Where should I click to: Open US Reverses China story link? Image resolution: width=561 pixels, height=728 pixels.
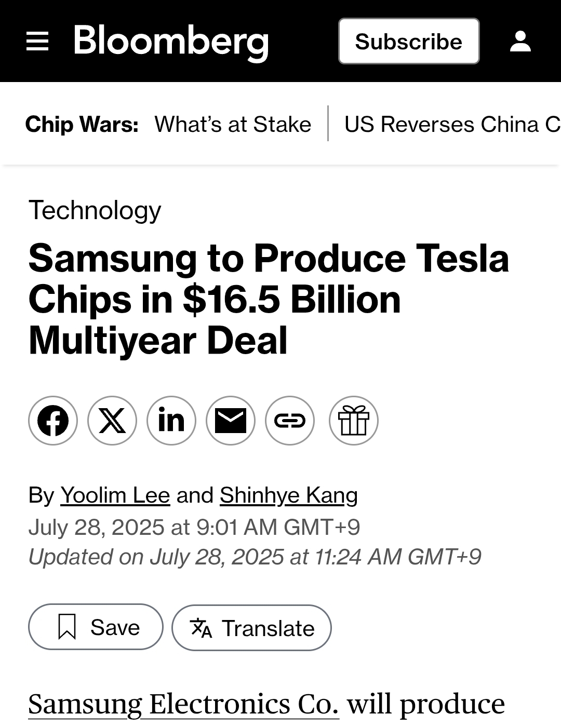click(x=452, y=125)
